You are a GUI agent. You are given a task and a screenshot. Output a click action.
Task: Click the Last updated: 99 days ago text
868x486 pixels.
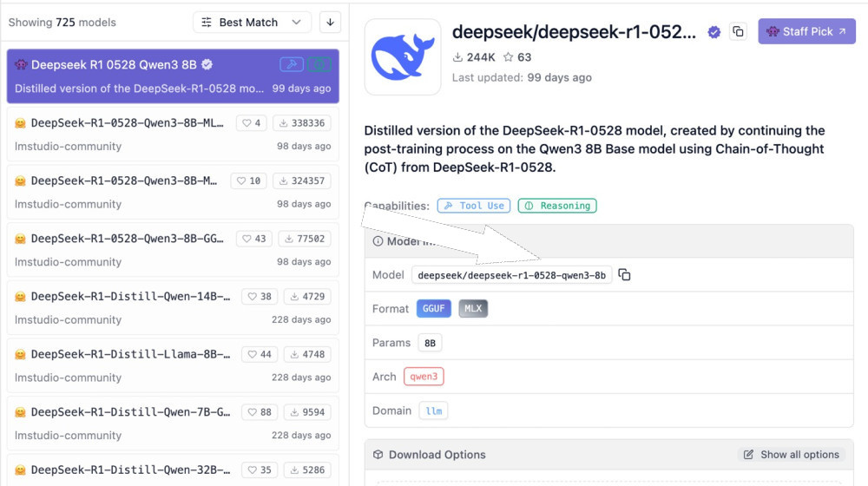(x=522, y=77)
